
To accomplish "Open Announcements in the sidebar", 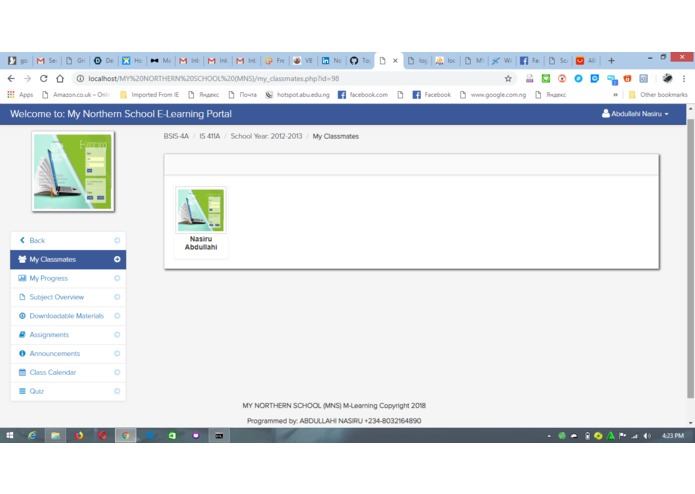I will coord(68,354).
